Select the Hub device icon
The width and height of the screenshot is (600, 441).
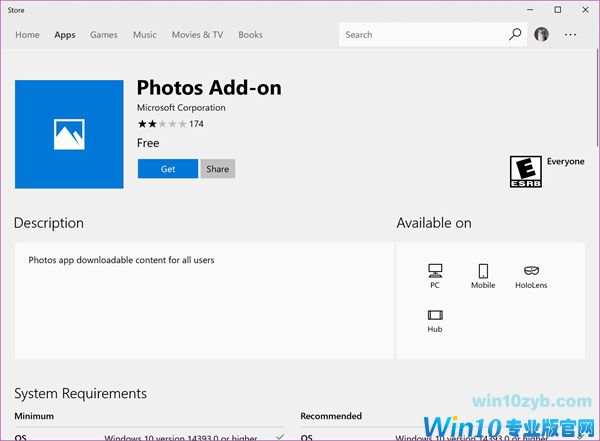[x=435, y=315]
